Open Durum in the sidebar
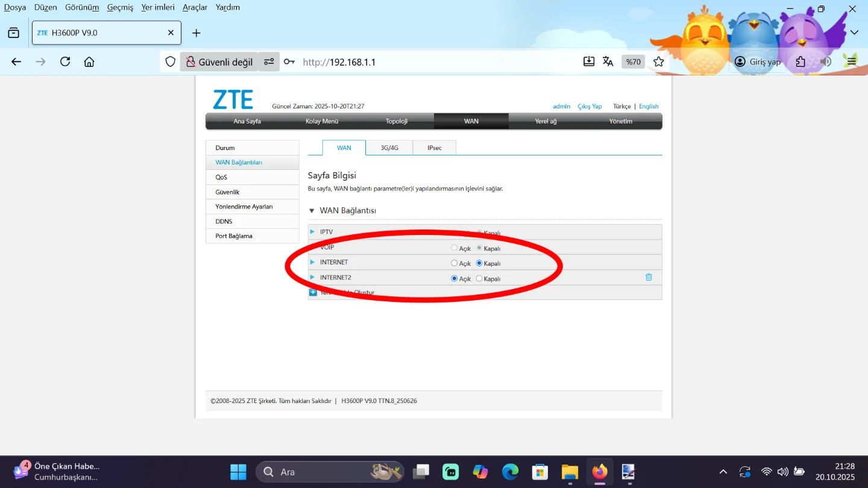Image resolution: width=868 pixels, height=488 pixels. click(253, 148)
